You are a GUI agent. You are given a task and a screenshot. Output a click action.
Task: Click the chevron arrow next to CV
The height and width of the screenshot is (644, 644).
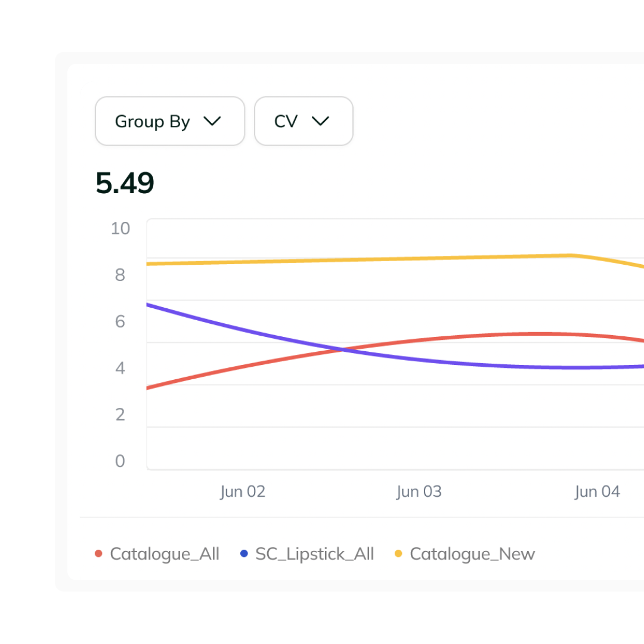(x=320, y=121)
